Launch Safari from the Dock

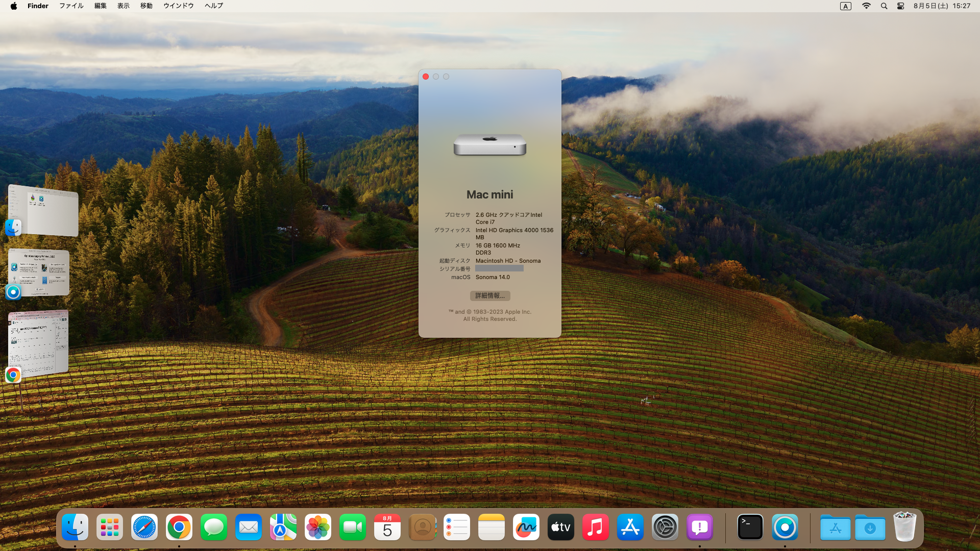tap(144, 527)
